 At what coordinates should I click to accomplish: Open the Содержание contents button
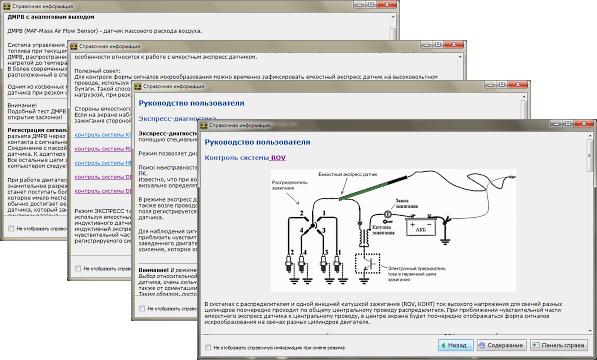tap(501, 345)
